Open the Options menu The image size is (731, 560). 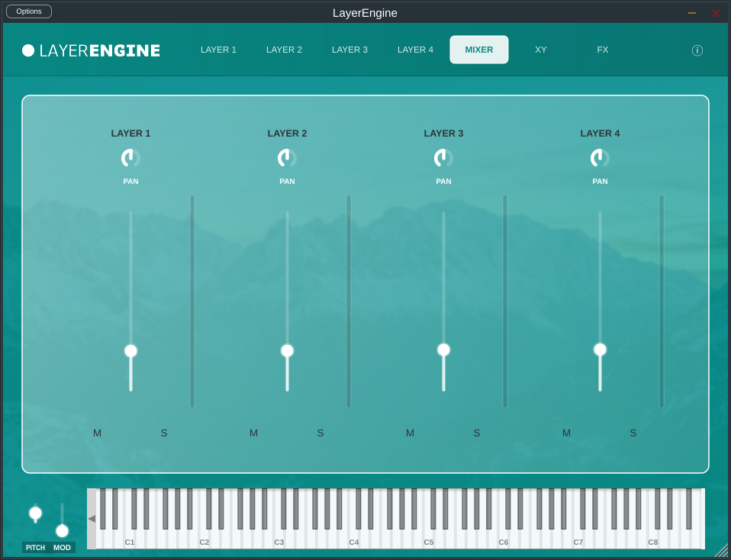point(29,11)
